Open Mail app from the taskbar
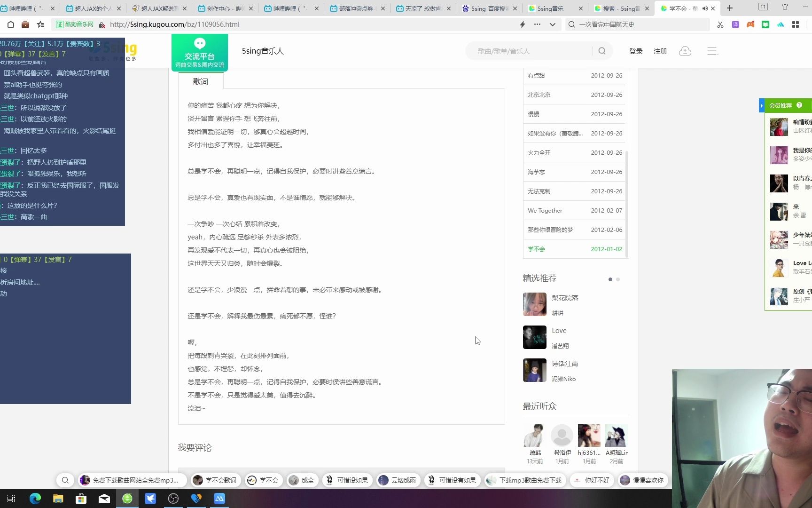Image resolution: width=812 pixels, height=508 pixels. click(104, 499)
